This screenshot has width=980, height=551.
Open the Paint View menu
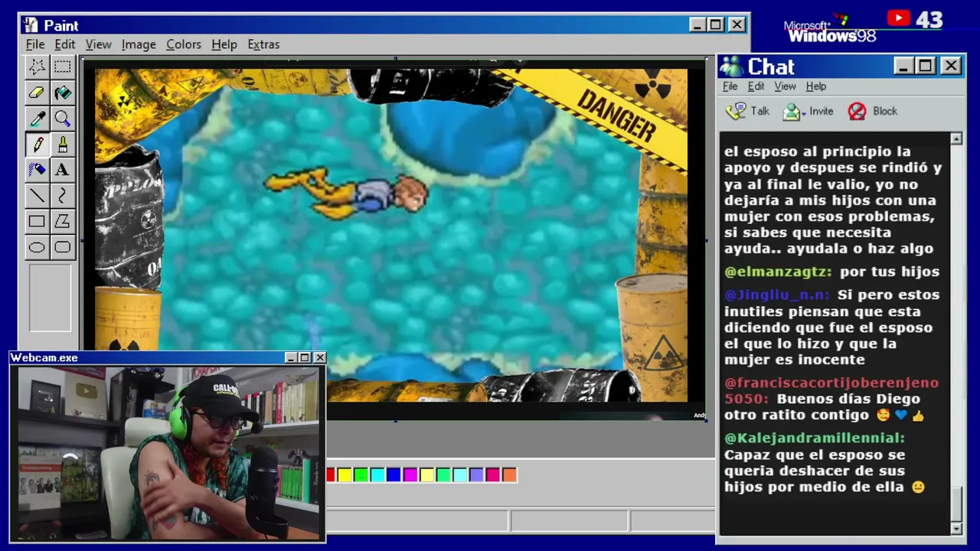click(x=99, y=44)
